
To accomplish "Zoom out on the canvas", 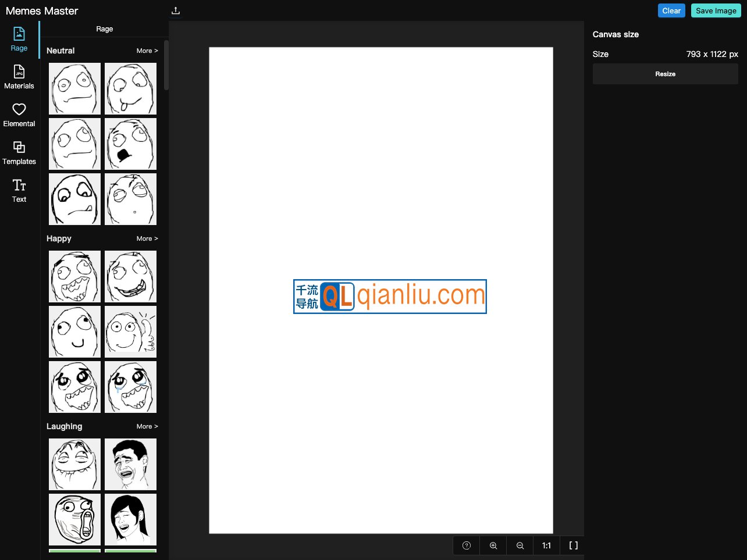I will [x=520, y=545].
